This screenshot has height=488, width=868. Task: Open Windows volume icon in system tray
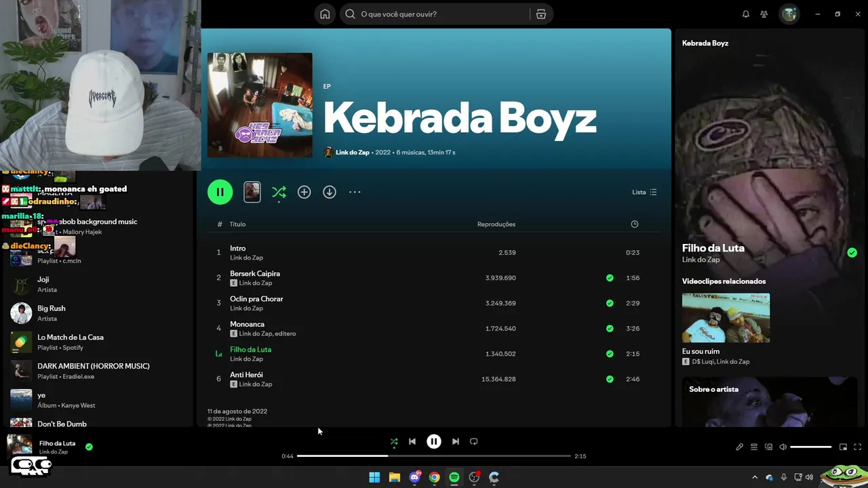point(809,478)
